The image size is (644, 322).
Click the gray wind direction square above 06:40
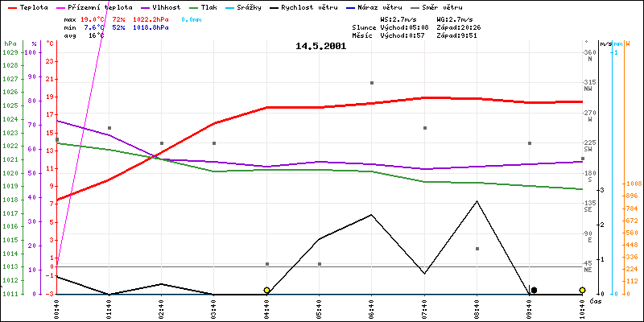point(372,83)
